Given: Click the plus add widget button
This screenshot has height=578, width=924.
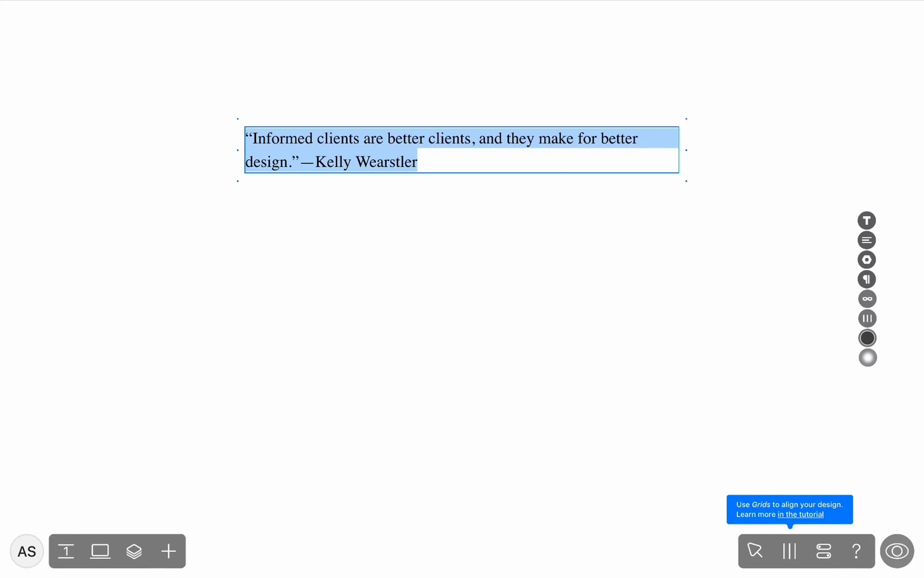Looking at the screenshot, I should tap(168, 551).
